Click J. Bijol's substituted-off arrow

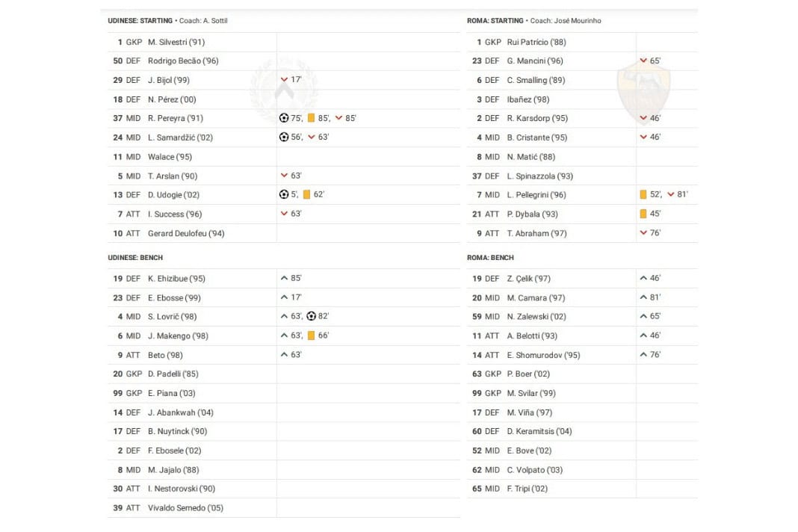pyautogui.click(x=284, y=80)
